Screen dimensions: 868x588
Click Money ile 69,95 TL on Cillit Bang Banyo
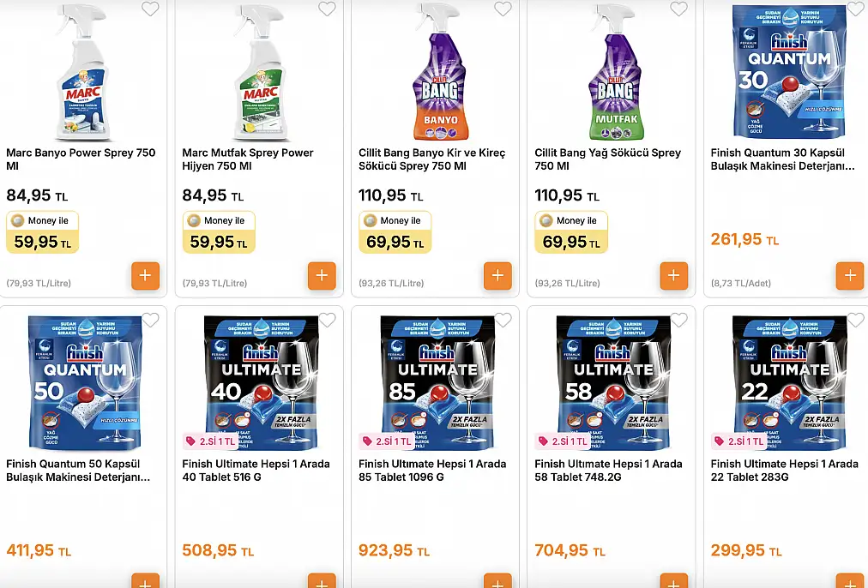click(395, 232)
